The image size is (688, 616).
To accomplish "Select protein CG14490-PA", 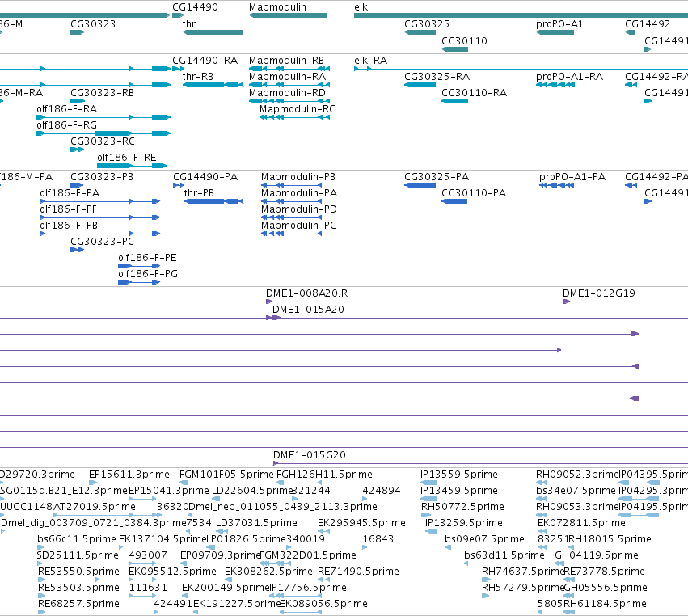I will point(205,177).
